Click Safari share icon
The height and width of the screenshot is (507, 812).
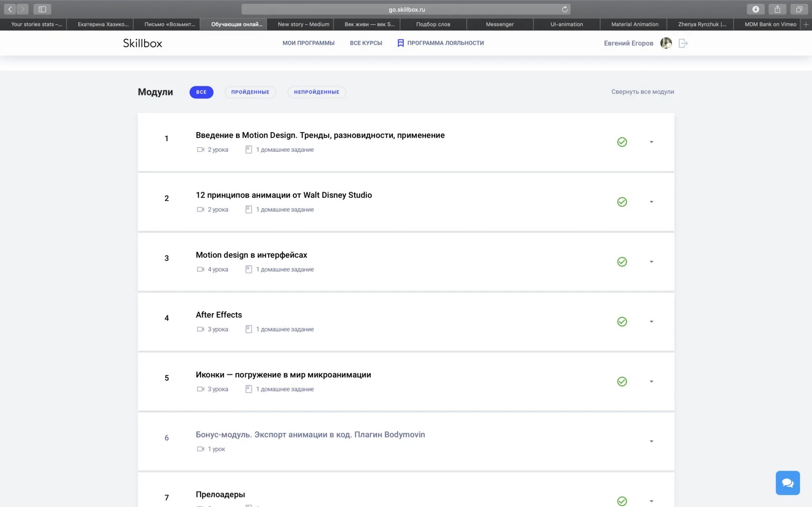click(x=777, y=9)
